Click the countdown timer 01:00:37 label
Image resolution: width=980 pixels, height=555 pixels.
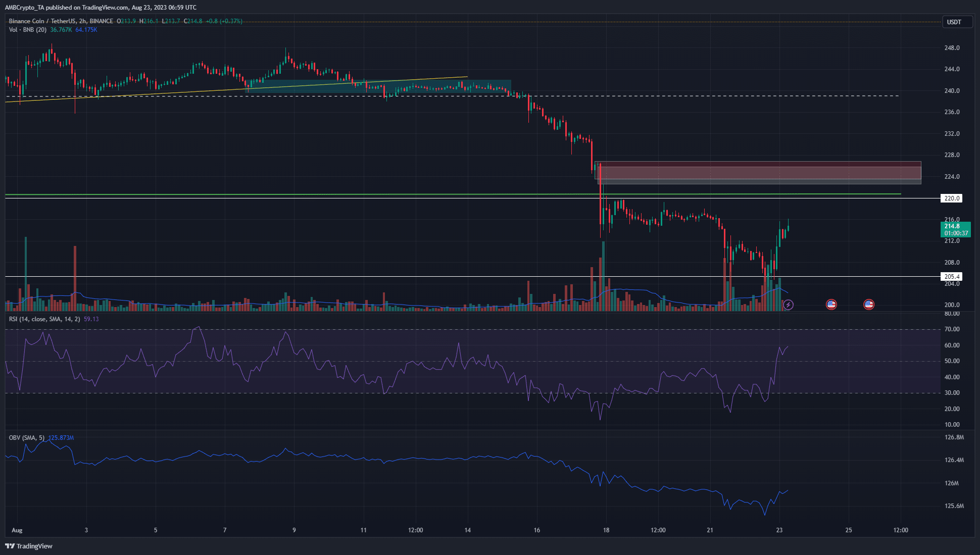956,233
